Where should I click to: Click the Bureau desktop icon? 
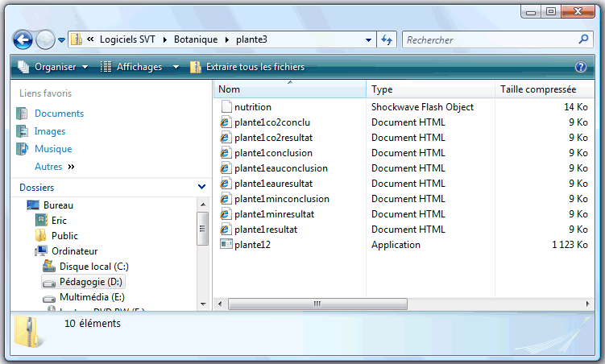click(x=33, y=205)
